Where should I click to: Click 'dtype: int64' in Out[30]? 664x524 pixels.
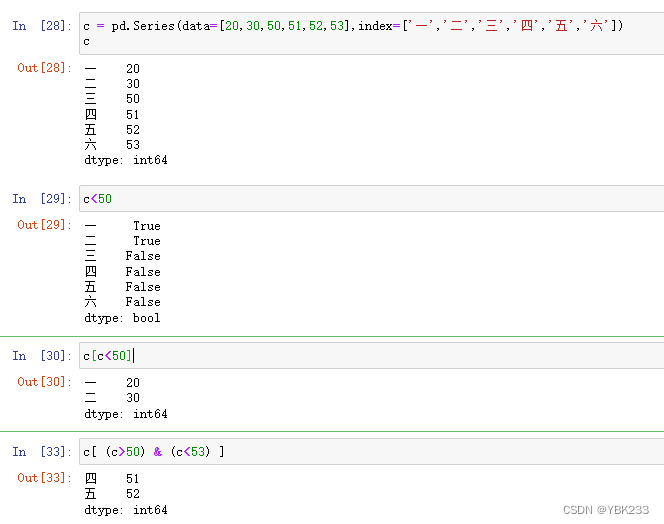[126, 414]
